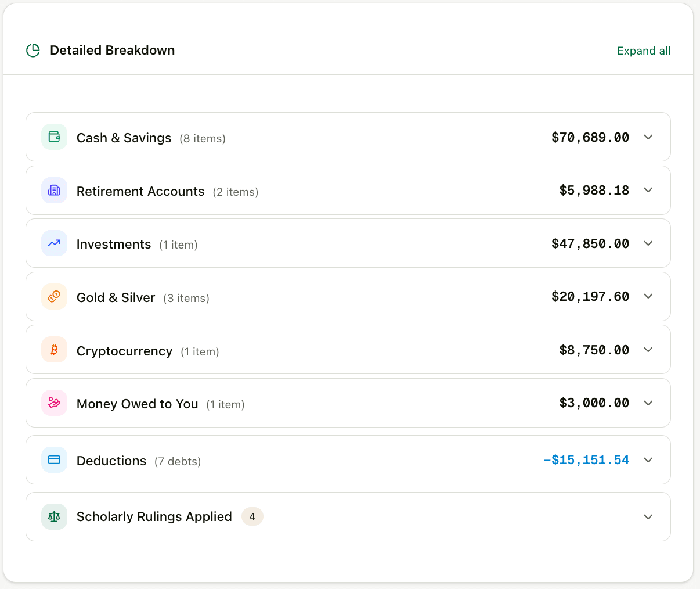Click the Retirement Accounts building icon

(54, 191)
